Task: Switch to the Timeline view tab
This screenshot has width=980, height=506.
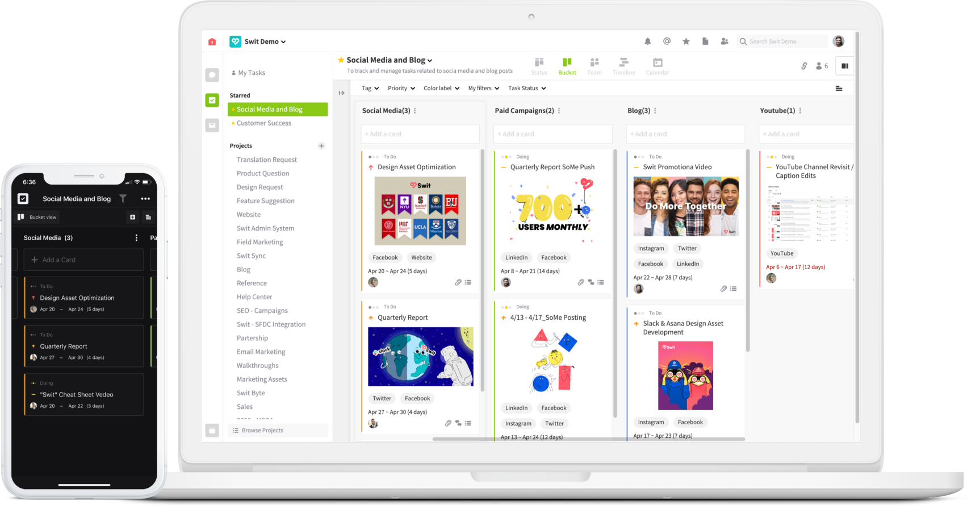Action: 624,66
